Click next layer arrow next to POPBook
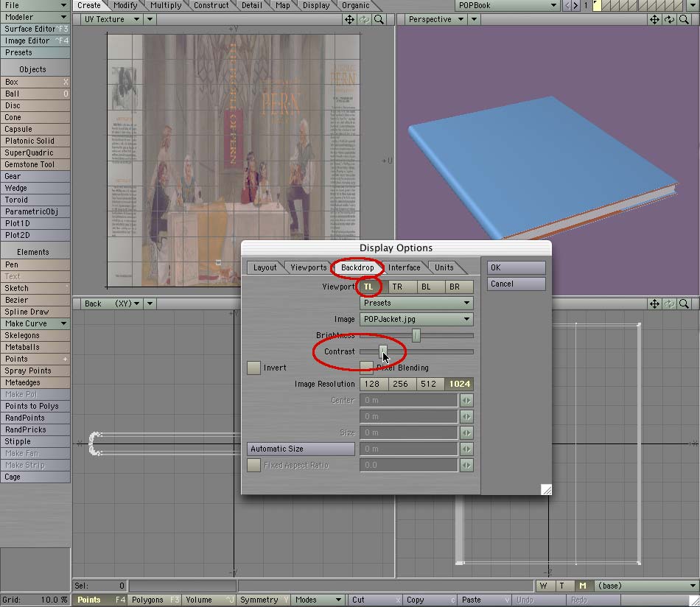Image resolution: width=700 pixels, height=607 pixels. coord(575,5)
